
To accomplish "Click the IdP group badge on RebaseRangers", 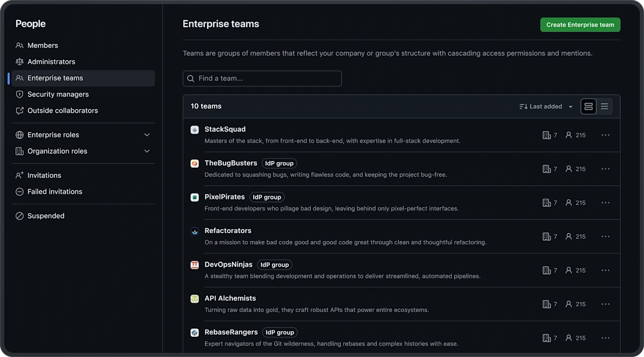I will click(280, 332).
